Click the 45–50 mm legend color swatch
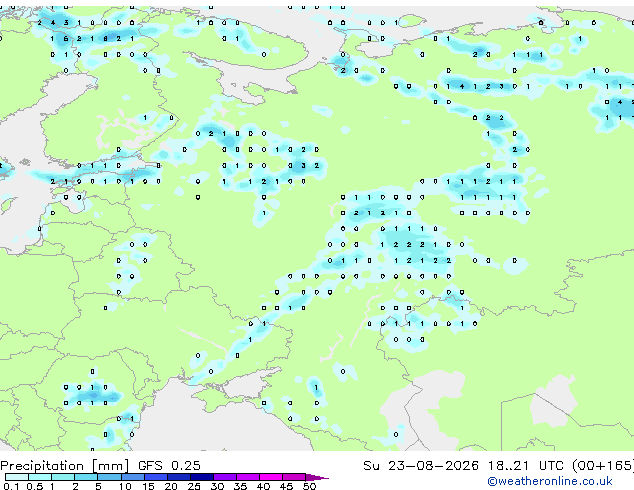 (294, 477)
